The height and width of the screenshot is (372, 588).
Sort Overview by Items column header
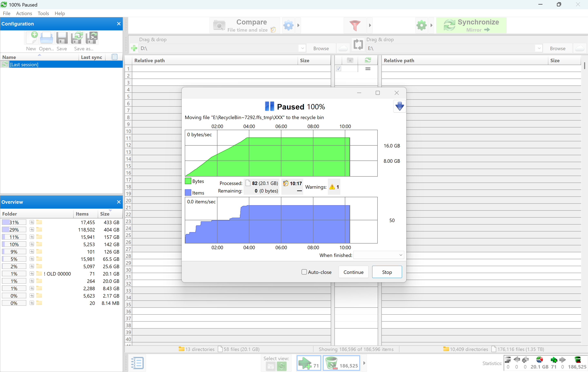pos(86,214)
